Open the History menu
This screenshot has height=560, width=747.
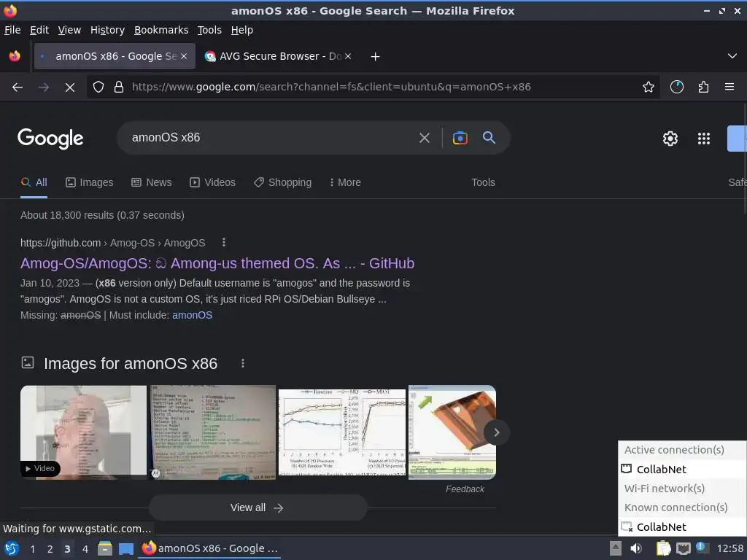(107, 30)
